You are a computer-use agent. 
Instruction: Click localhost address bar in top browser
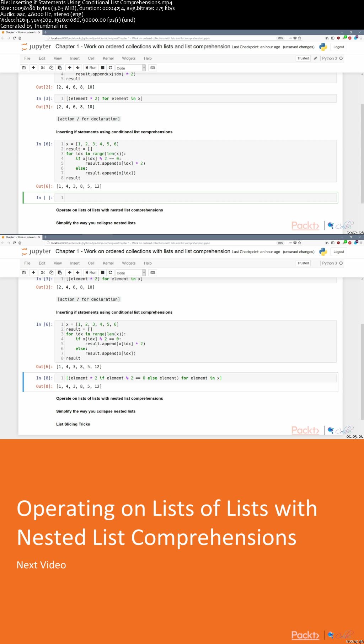click(x=160, y=38)
